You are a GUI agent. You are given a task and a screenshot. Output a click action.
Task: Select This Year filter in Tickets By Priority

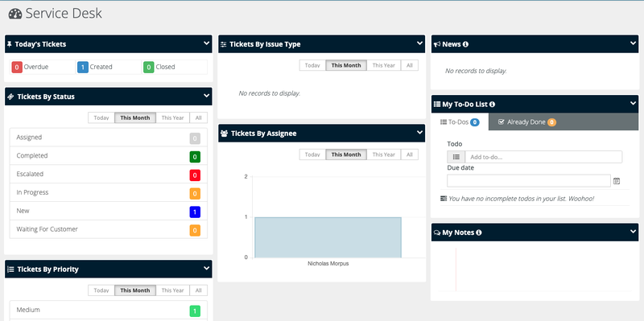click(x=172, y=290)
